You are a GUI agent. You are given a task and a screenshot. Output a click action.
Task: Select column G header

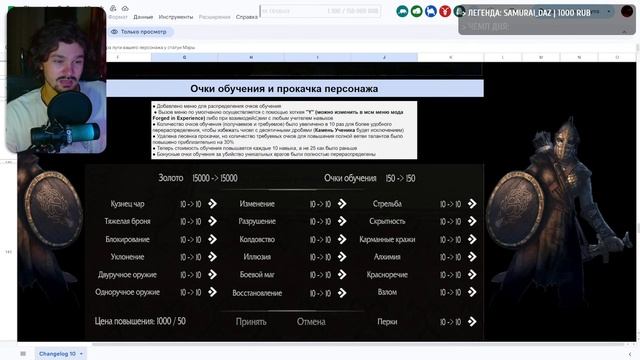click(x=184, y=58)
